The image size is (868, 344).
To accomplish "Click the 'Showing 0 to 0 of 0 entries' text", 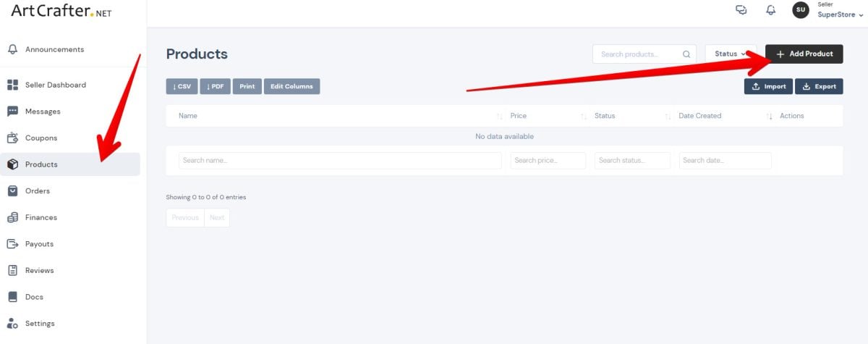I will 206,197.
